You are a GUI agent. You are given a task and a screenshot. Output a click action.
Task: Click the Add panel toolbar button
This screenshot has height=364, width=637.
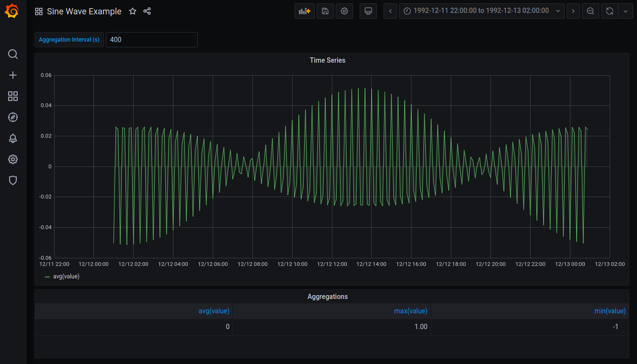(x=305, y=11)
